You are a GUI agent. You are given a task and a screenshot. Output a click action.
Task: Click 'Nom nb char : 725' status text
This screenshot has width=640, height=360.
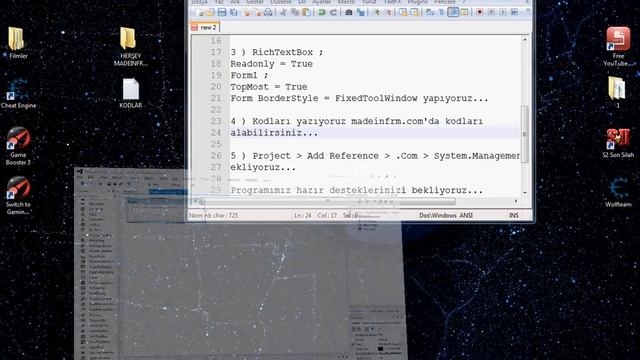click(x=213, y=215)
